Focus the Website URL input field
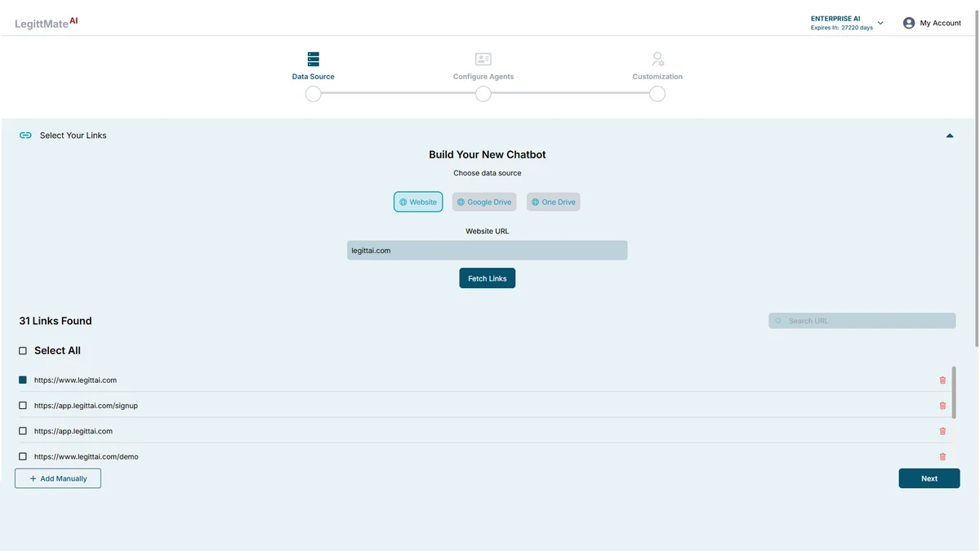This screenshot has height=551, width=980. coord(488,251)
